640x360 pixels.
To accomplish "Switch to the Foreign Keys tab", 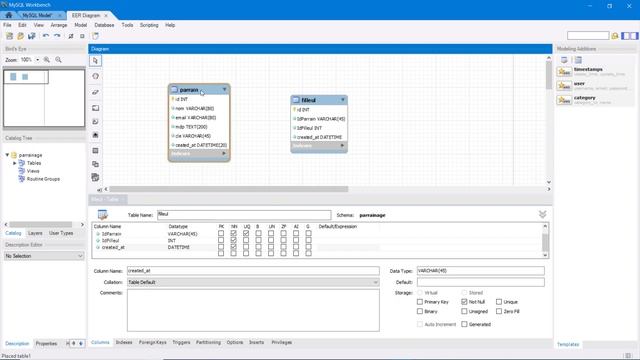I will (153, 342).
